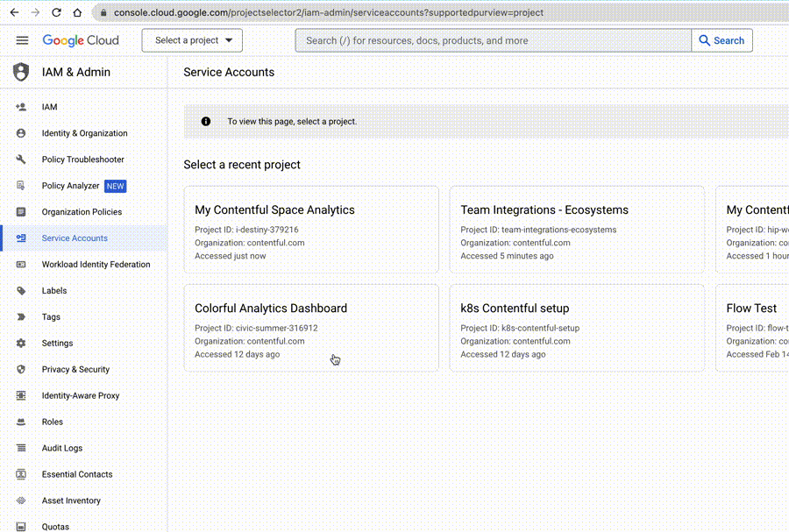This screenshot has height=532, width=789.
Task: Choose My Contentful Space Analytics project card
Action: (310, 230)
